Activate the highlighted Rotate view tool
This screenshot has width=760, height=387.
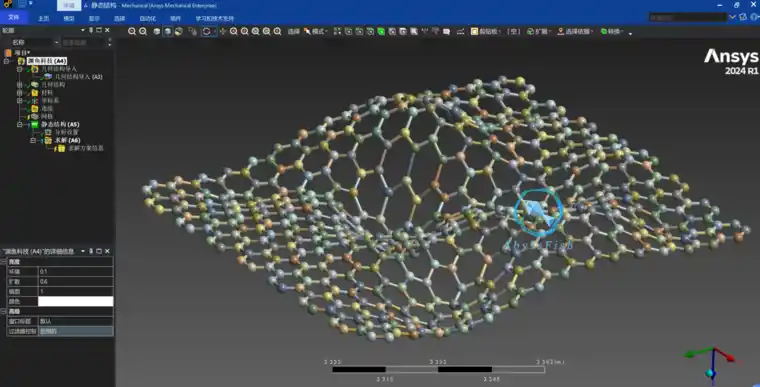pos(206,32)
